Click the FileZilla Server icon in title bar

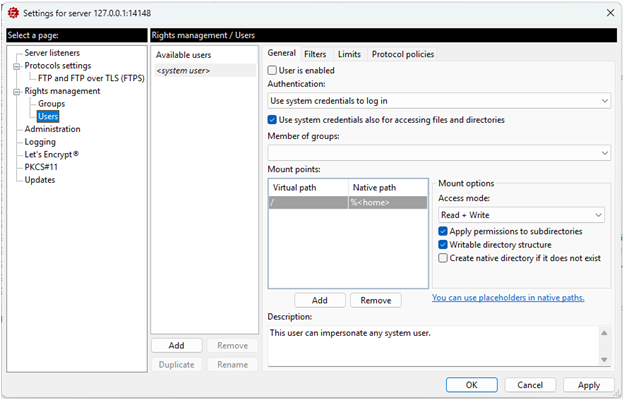pyautogui.click(x=12, y=11)
